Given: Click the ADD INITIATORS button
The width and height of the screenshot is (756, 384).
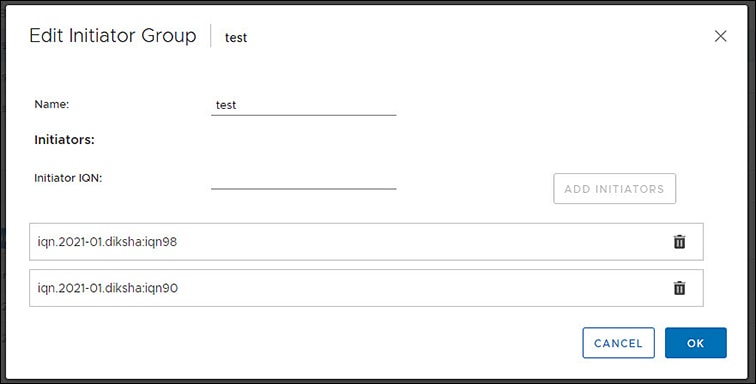Looking at the screenshot, I should [614, 189].
